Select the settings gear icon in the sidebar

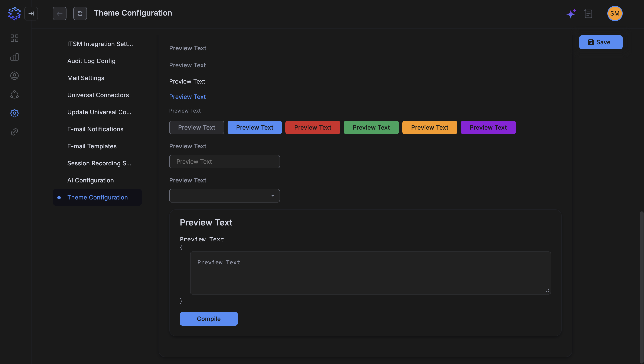14,113
